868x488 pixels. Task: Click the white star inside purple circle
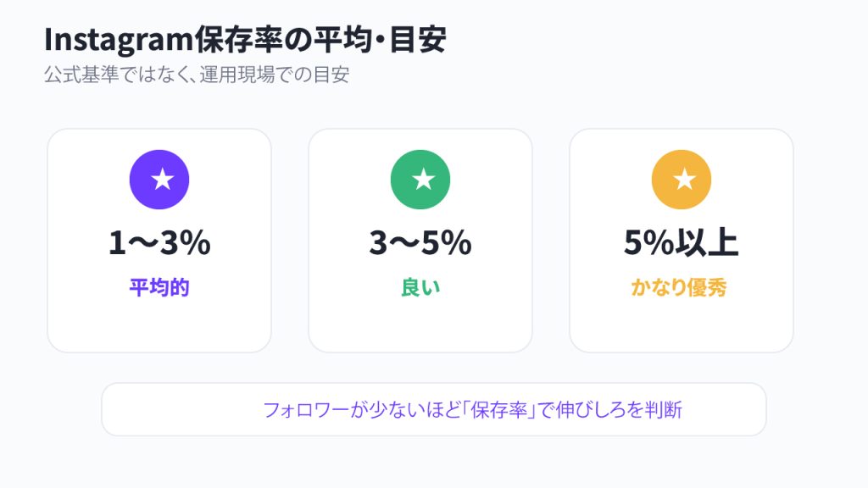pyautogui.click(x=162, y=180)
